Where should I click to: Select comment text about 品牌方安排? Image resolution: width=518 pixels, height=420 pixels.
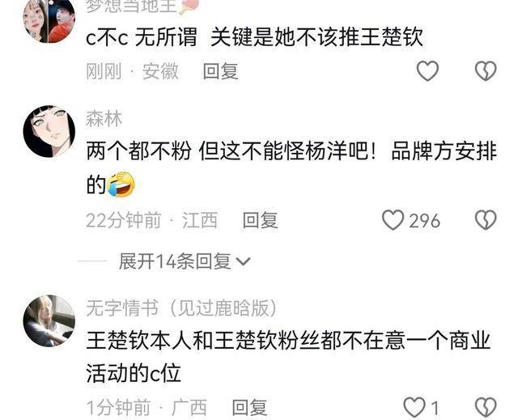click(291, 168)
